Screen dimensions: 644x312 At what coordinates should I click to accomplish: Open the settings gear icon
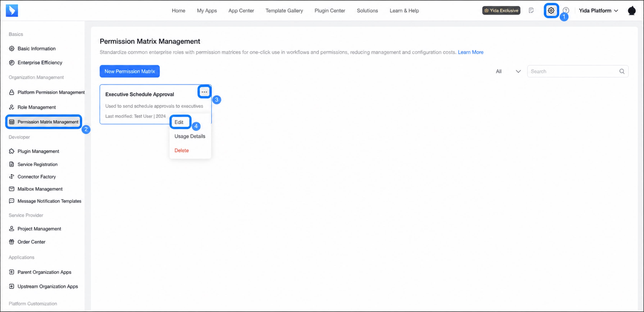551,11
